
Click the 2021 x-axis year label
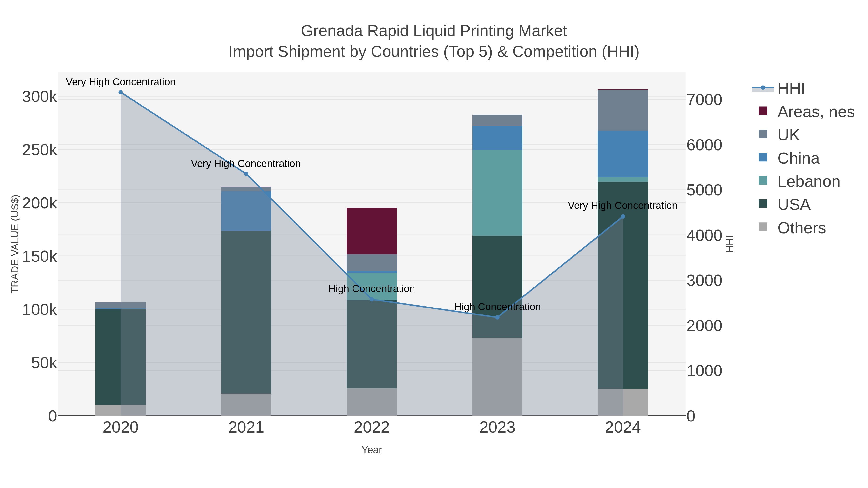246,427
